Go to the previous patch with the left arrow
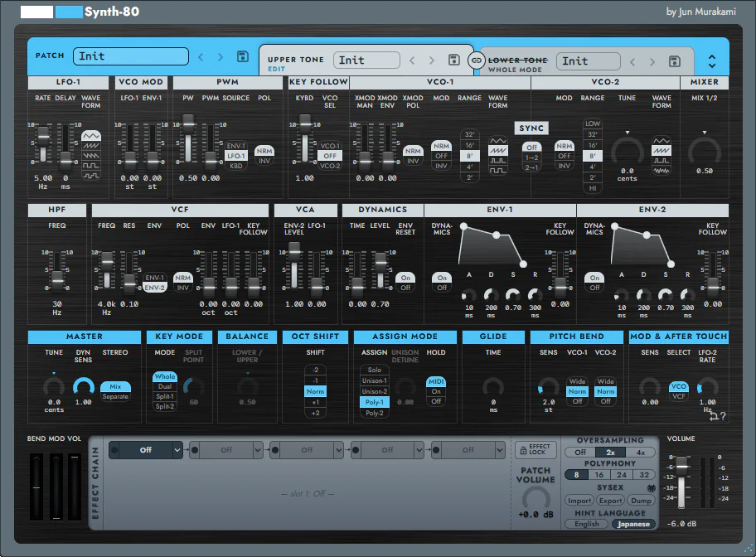 pos(201,57)
